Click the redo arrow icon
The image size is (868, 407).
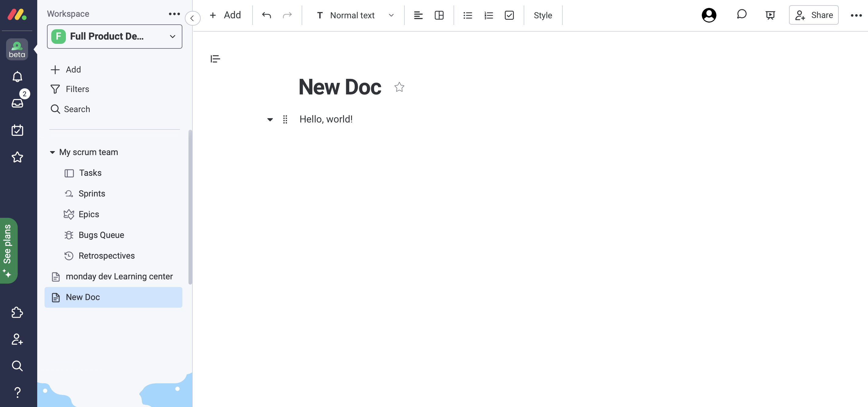pos(287,15)
